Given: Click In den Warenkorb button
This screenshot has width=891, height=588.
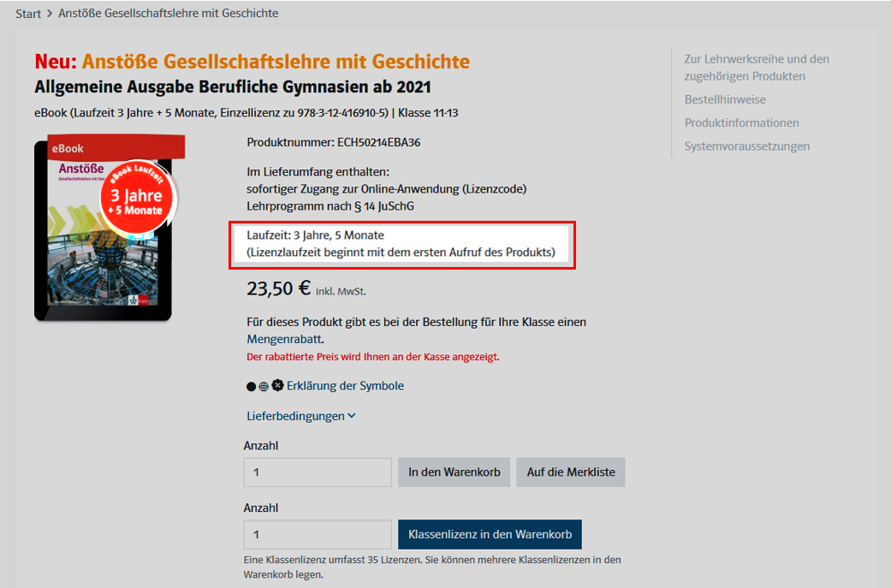Looking at the screenshot, I should (x=454, y=472).
